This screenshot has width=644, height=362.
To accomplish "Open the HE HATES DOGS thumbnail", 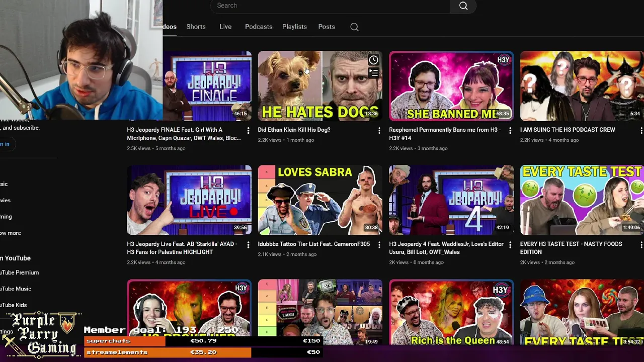I will [x=320, y=86].
